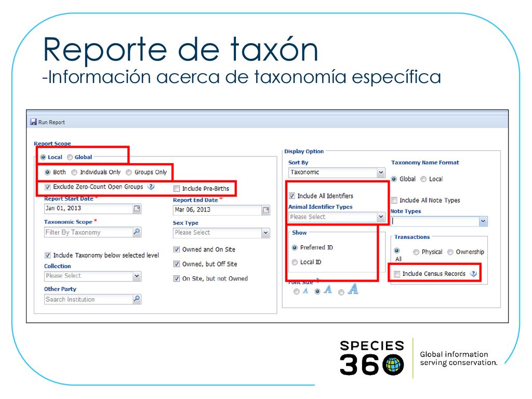
Task: Click the Species360 globe logo
Action: tap(393, 365)
